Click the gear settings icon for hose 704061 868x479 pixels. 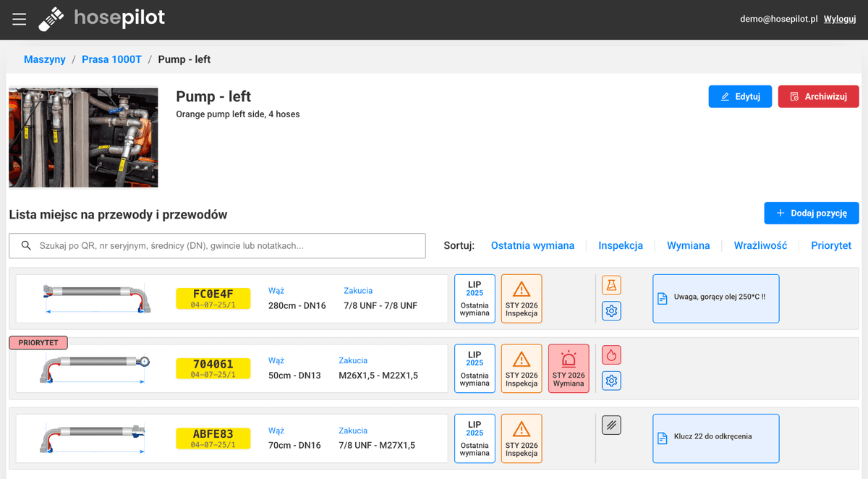pyautogui.click(x=611, y=381)
